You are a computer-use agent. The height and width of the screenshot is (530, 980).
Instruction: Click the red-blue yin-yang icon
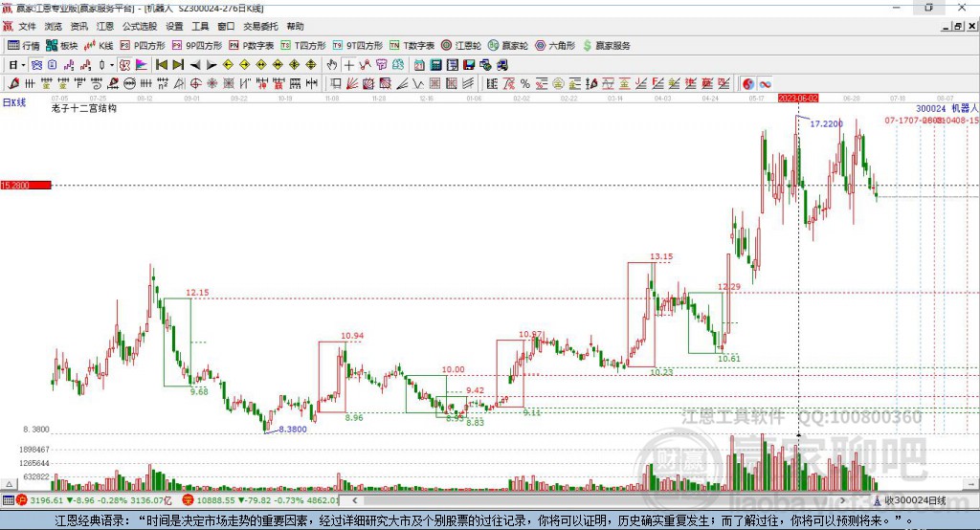[x=748, y=84]
